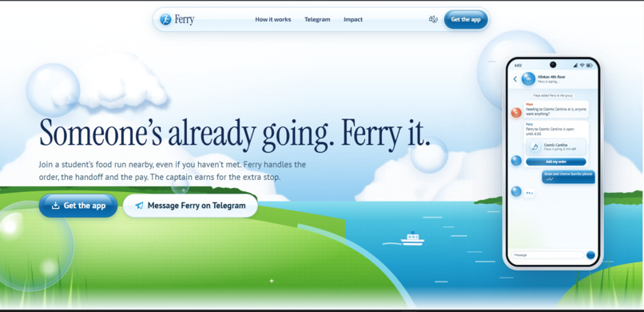The width and height of the screenshot is (644, 312).
Task: Tap the Hinton 4th floor group avatar
Action: pos(528,79)
